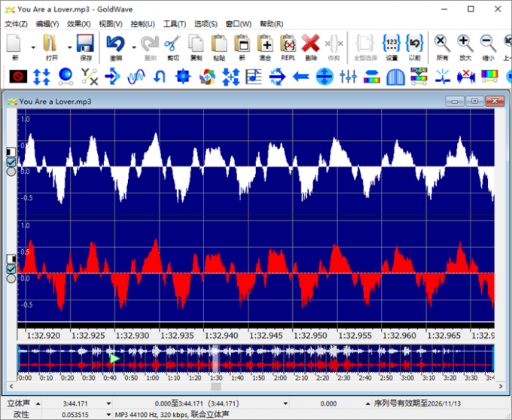Expand the dropdown arrow next to Open
This screenshot has width=512, height=420.
69,47
